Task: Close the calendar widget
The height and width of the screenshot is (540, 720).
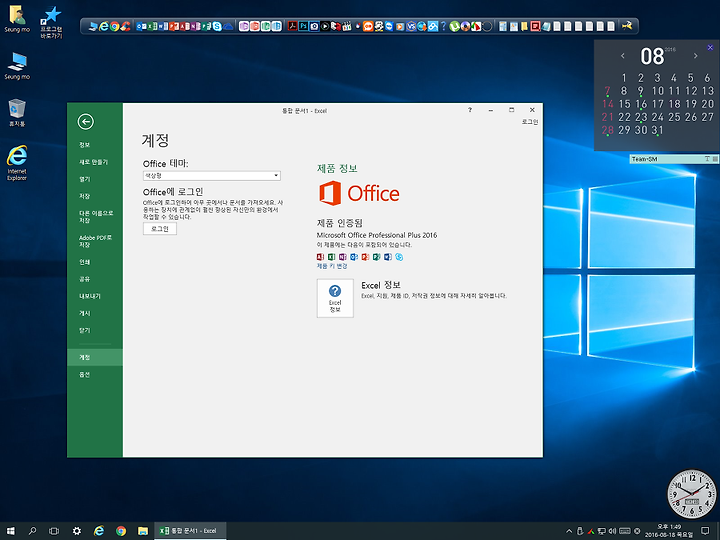Action: click(x=710, y=47)
